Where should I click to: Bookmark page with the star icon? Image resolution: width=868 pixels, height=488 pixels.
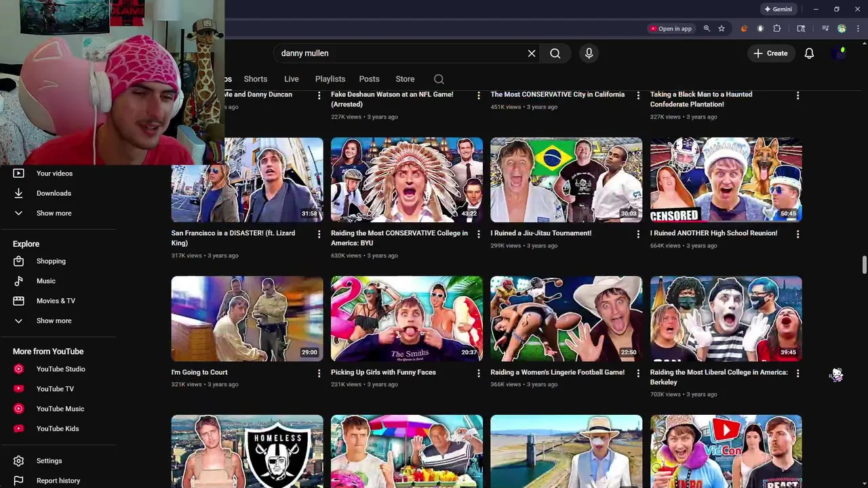(722, 28)
